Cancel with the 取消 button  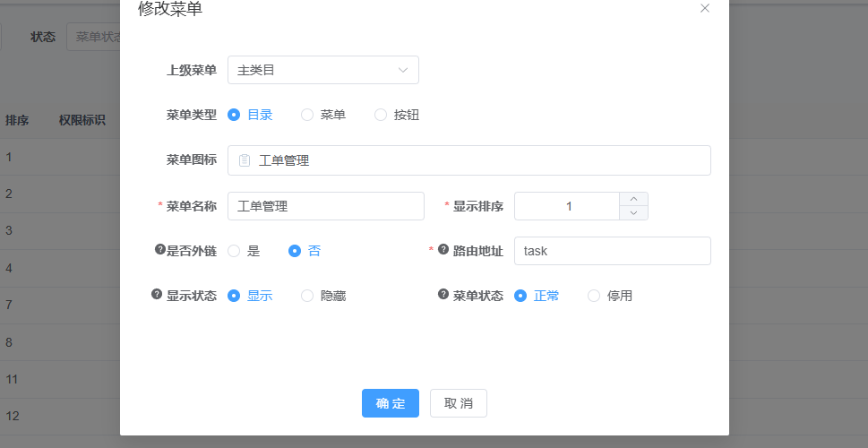[x=459, y=403]
